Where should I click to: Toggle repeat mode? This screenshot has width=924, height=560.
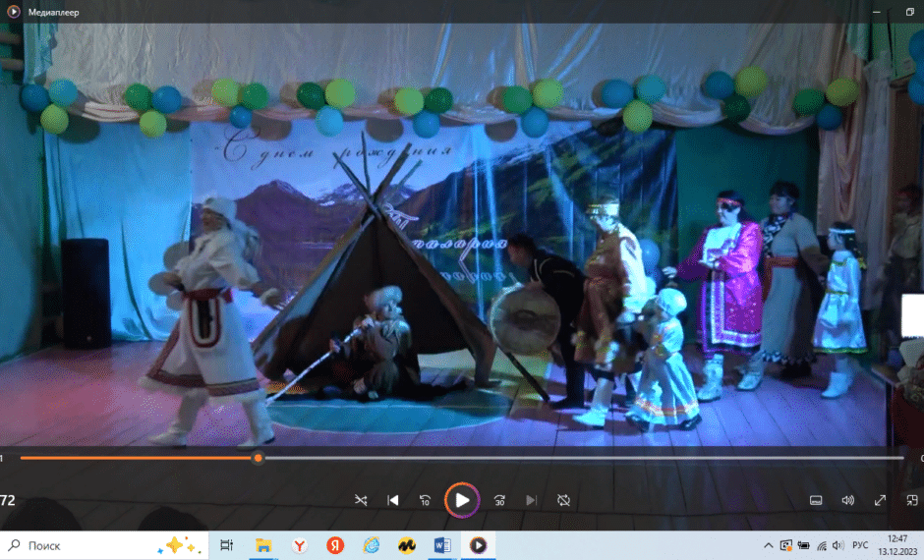click(563, 500)
